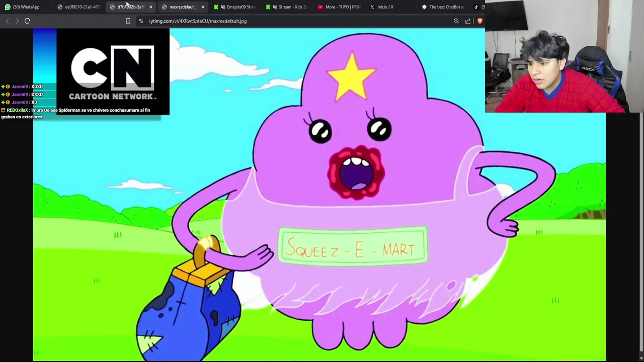
Task: Grab the vertical scrollbar at the right edge
Action: (641, 231)
